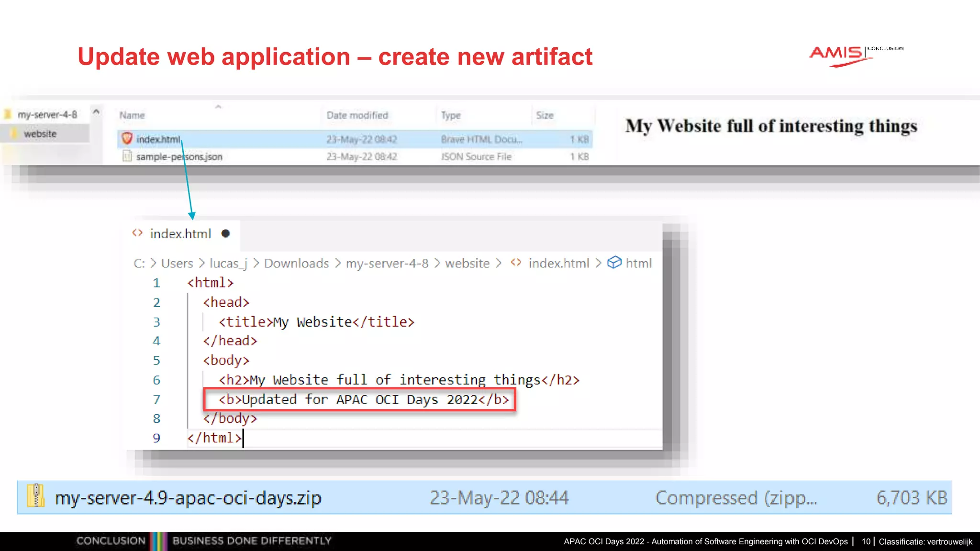Click the <head> tag line
980x551 pixels.
point(226,302)
